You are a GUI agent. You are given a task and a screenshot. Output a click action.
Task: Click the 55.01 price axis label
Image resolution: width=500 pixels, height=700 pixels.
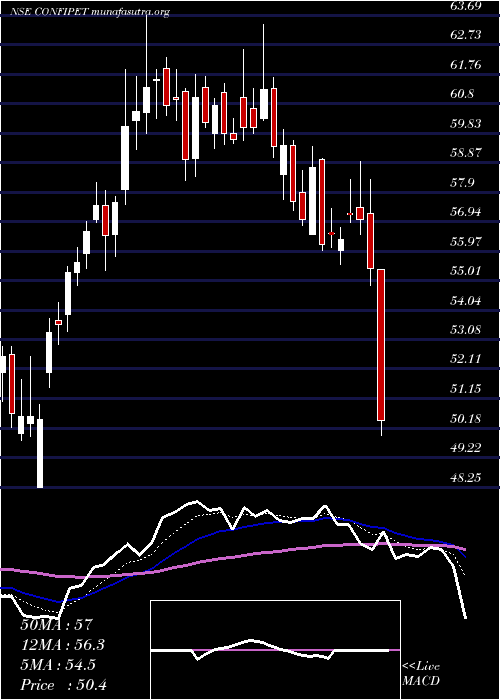[x=467, y=271]
